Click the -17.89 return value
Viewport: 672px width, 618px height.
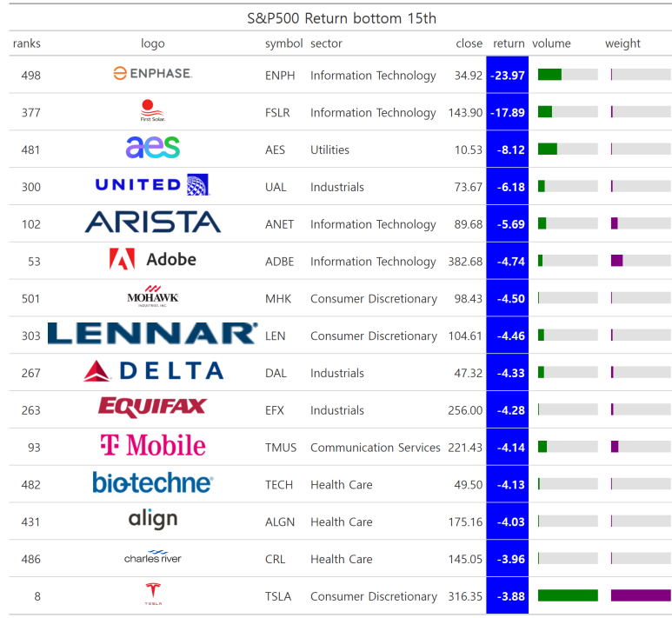pyautogui.click(x=508, y=113)
